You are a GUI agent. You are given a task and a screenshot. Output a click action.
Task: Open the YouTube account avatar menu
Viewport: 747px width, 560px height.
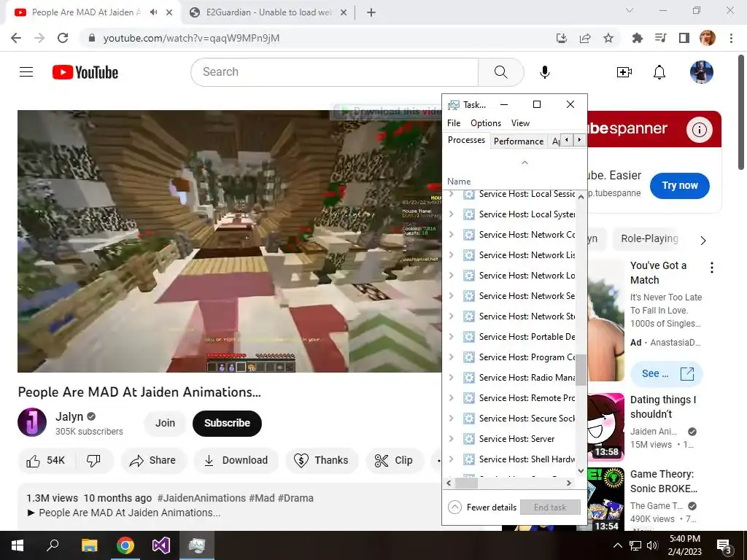(701, 72)
